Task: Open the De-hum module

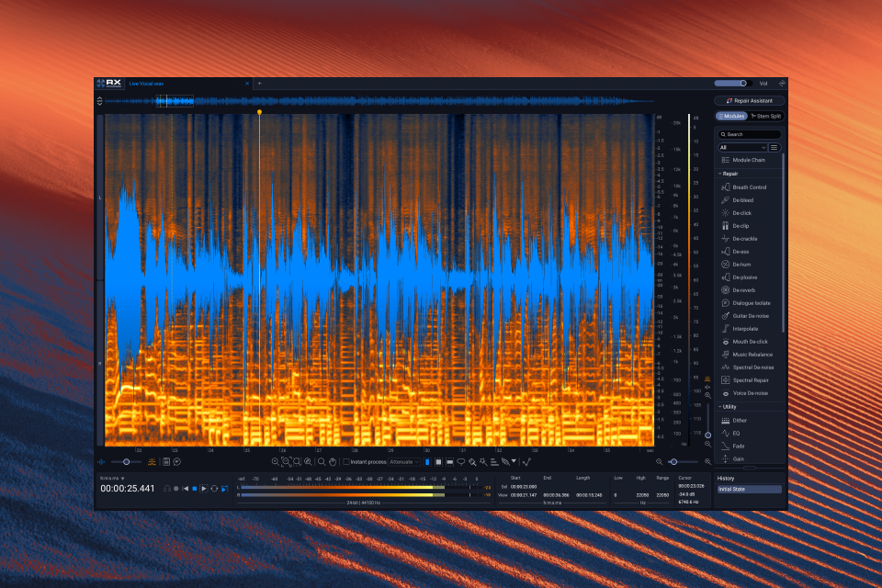Action: [x=749, y=265]
